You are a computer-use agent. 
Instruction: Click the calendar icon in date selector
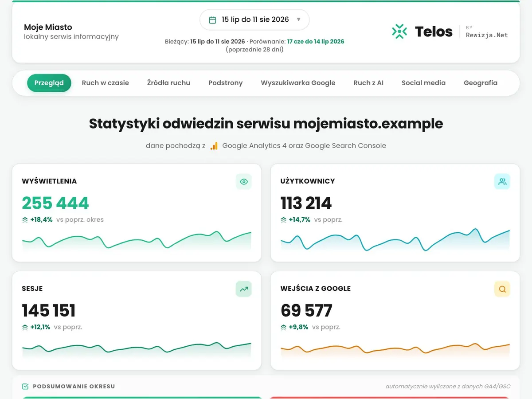212,20
